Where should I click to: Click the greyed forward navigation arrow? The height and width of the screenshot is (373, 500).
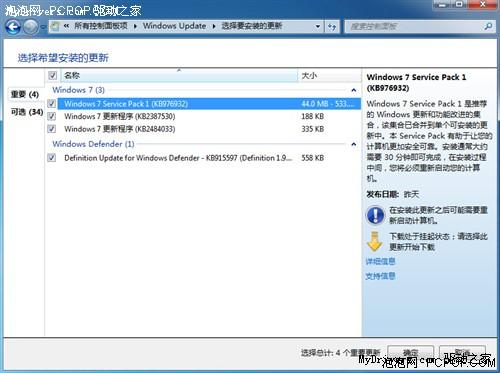[x=31, y=27]
